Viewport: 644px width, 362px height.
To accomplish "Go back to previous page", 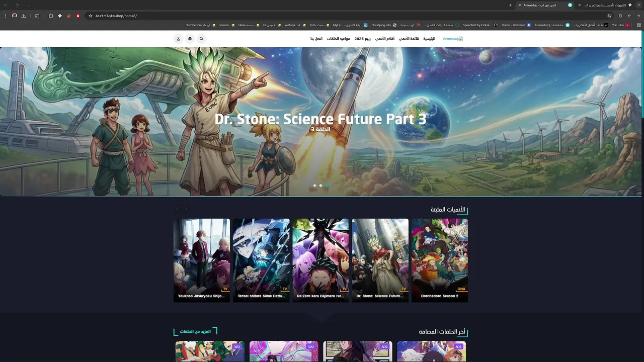I will [x=638, y=16].
